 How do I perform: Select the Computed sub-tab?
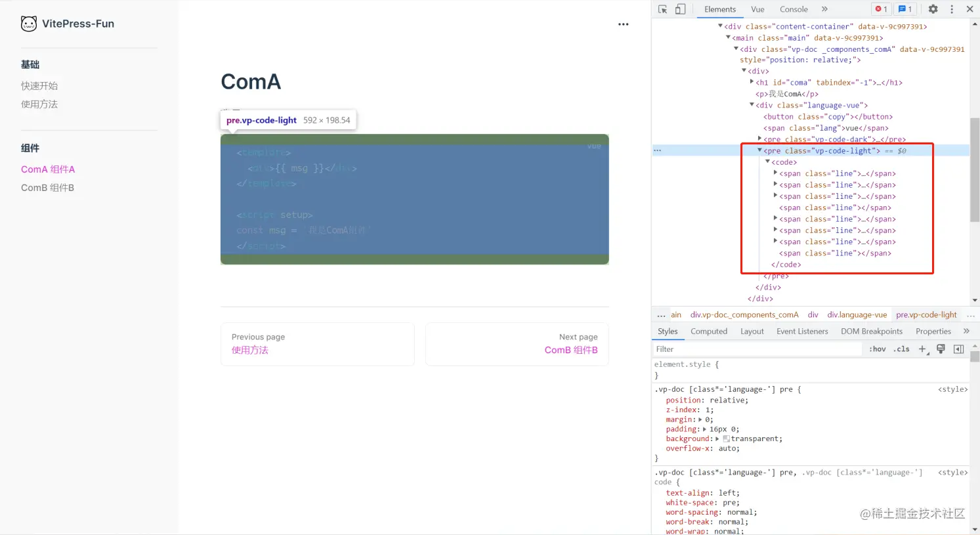point(709,332)
